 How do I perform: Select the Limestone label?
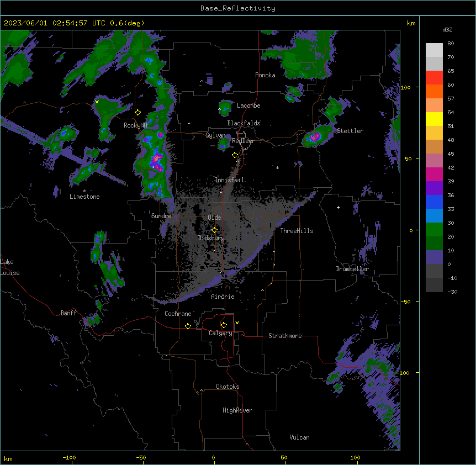pyautogui.click(x=84, y=197)
